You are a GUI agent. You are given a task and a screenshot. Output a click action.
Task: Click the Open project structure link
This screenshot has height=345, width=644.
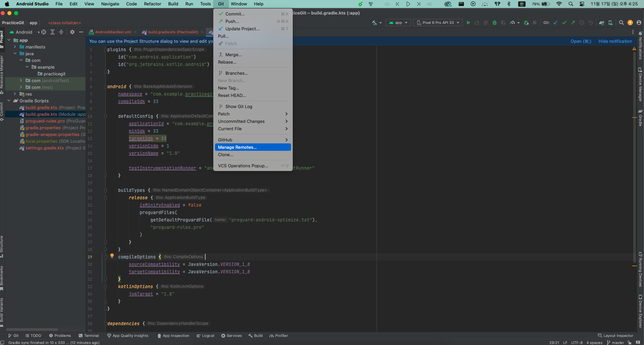click(581, 41)
